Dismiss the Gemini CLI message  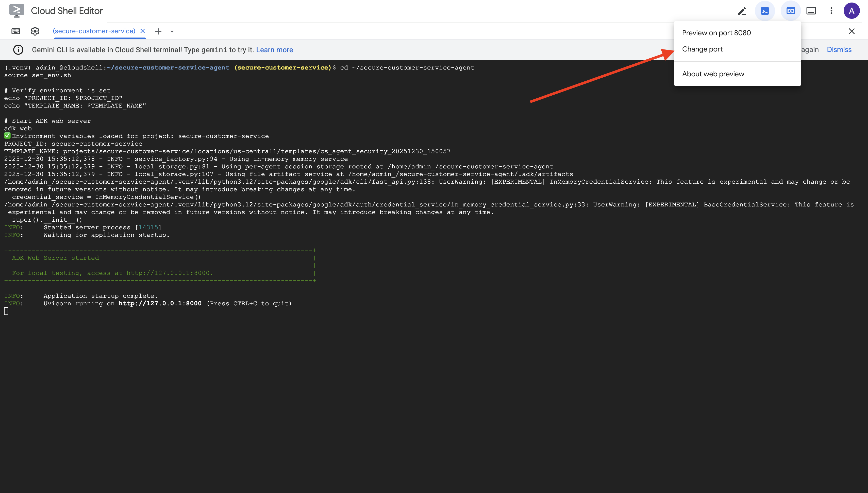point(839,49)
